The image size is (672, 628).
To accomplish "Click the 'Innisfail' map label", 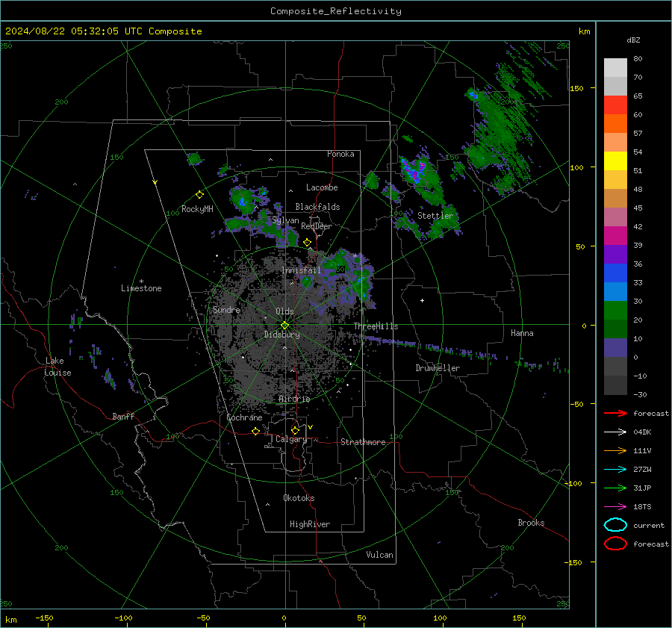I will 301,270.
